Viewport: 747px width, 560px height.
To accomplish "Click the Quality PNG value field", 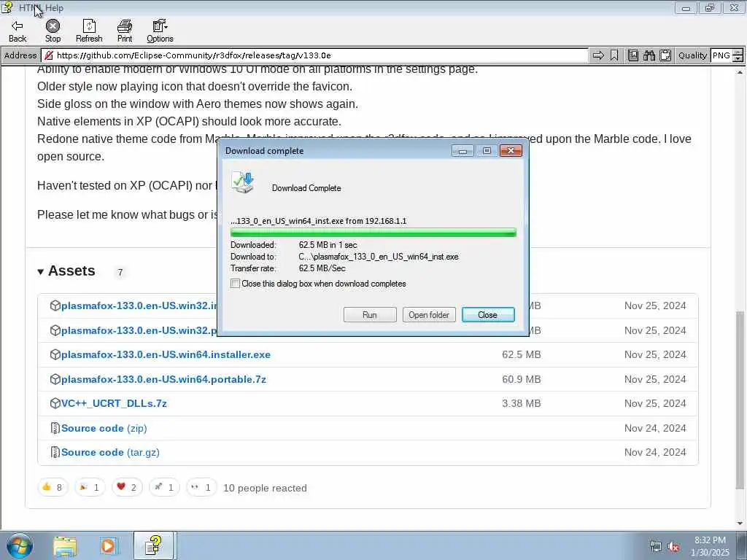I will pyautogui.click(x=721, y=55).
